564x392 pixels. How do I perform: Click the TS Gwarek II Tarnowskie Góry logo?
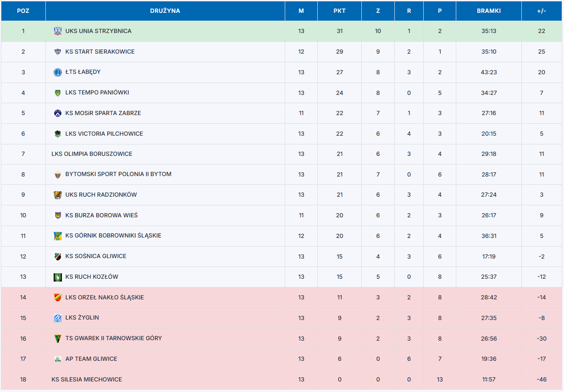[x=57, y=338]
